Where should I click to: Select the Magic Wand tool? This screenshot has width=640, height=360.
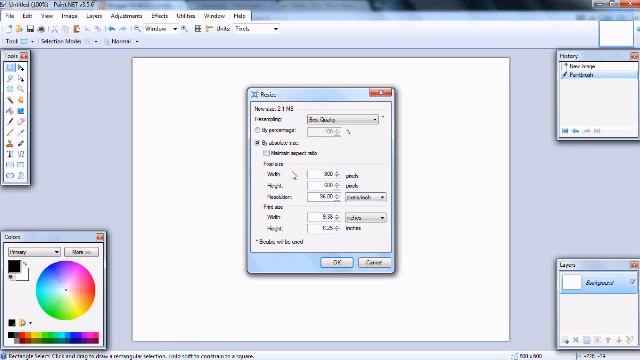tap(10, 100)
